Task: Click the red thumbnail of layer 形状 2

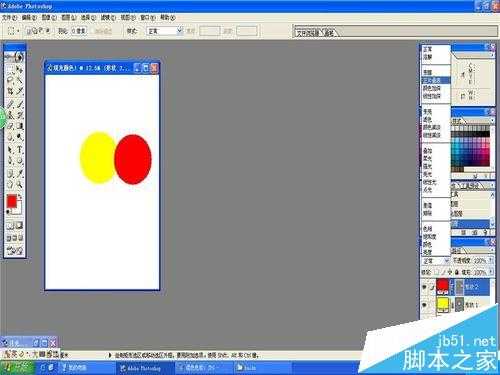Action: pyautogui.click(x=443, y=287)
